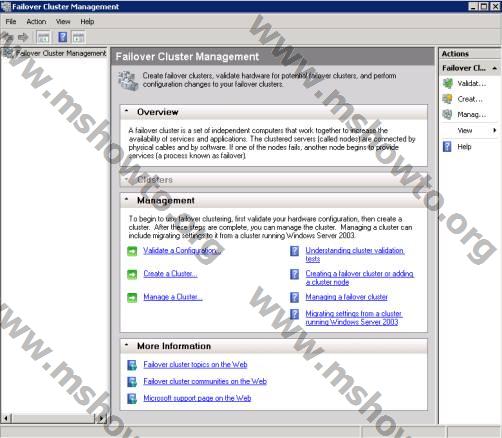Expand the Clusters section
The height and width of the screenshot is (438, 502).
126,179
